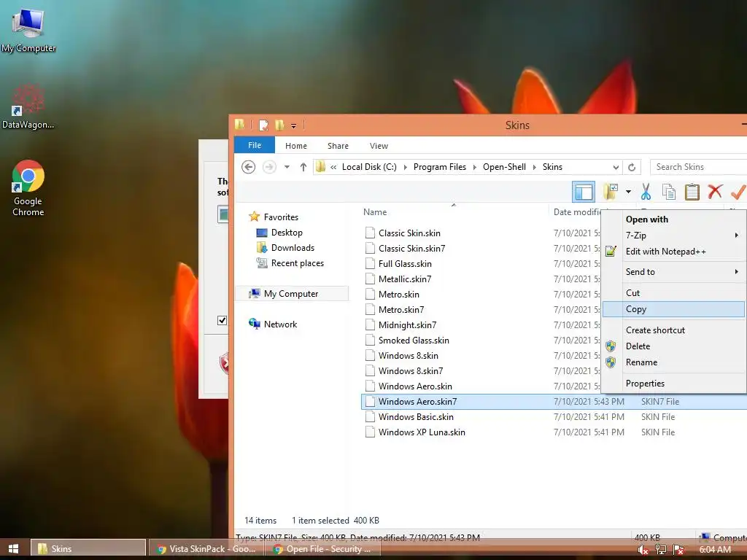
Task: Open My Computer desktop icon
Action: [28, 29]
